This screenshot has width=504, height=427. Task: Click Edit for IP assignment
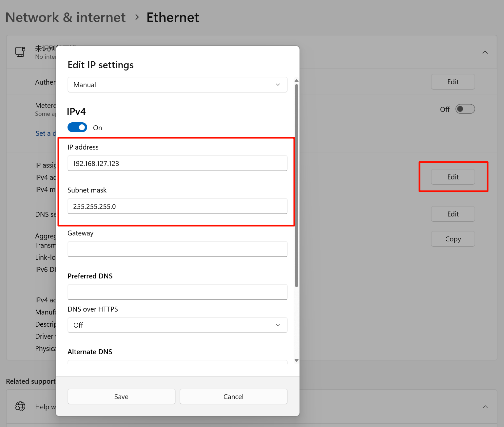[453, 177]
